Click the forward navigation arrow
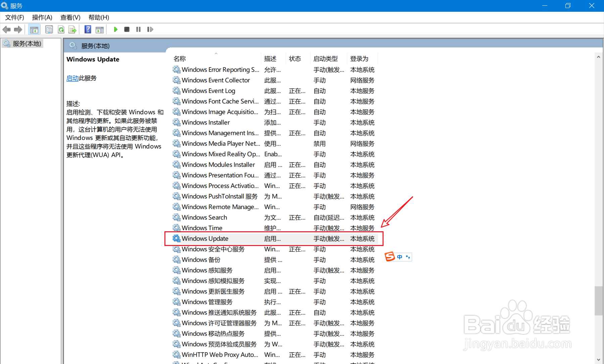Image resolution: width=604 pixels, height=364 pixels. [x=18, y=29]
